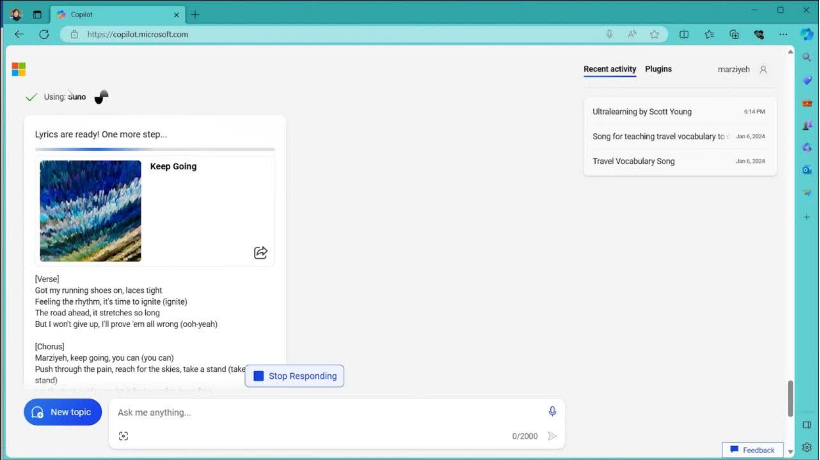This screenshot has height=460, width=820.
Task: Reload the Copilot page
Action: [44, 34]
